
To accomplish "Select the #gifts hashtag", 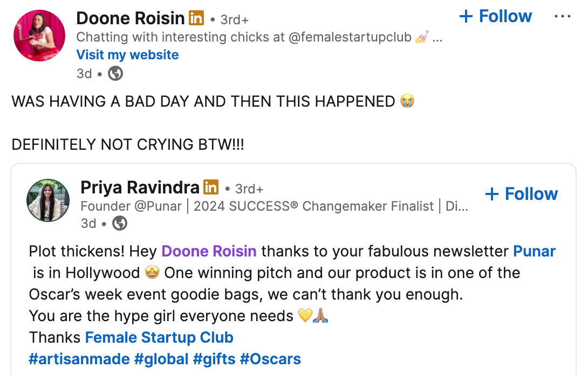I will (x=214, y=359).
